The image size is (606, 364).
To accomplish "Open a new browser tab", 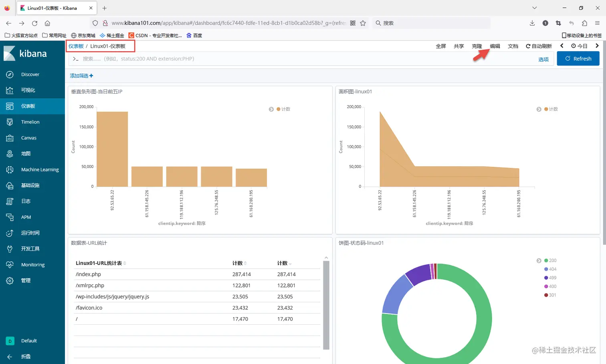I will [x=104, y=8].
